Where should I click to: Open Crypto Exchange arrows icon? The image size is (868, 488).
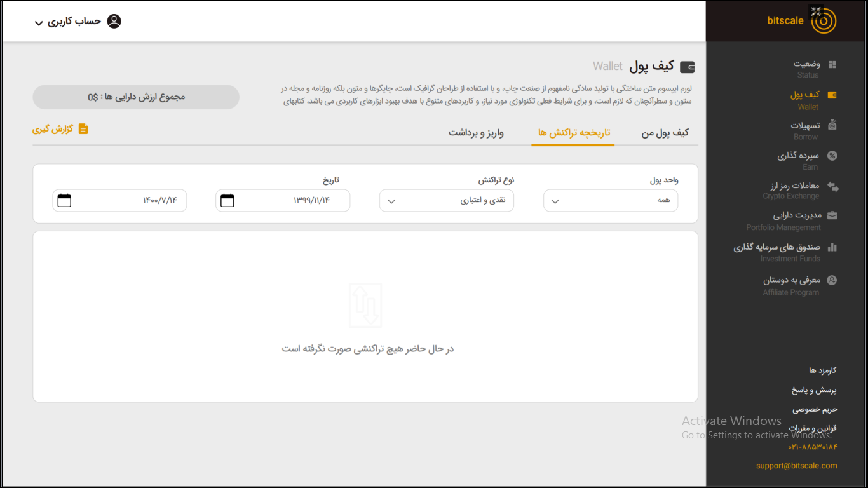(x=832, y=187)
